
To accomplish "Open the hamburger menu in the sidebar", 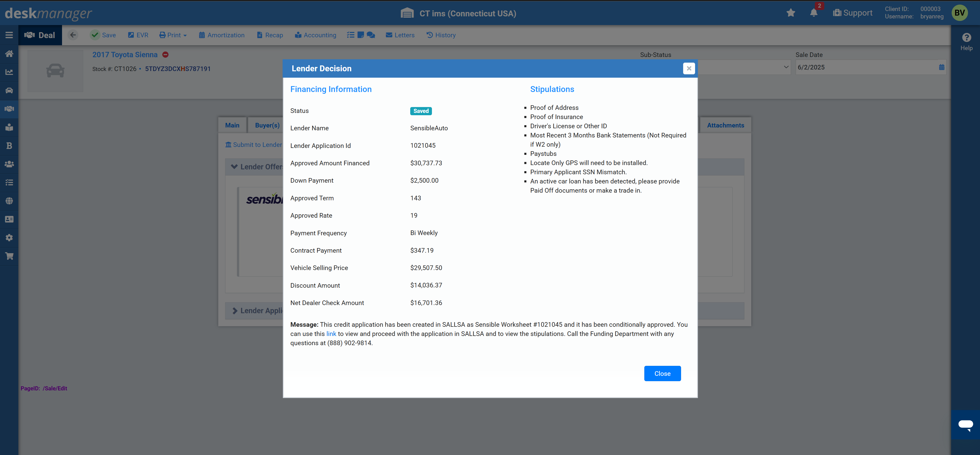I will coord(9,35).
